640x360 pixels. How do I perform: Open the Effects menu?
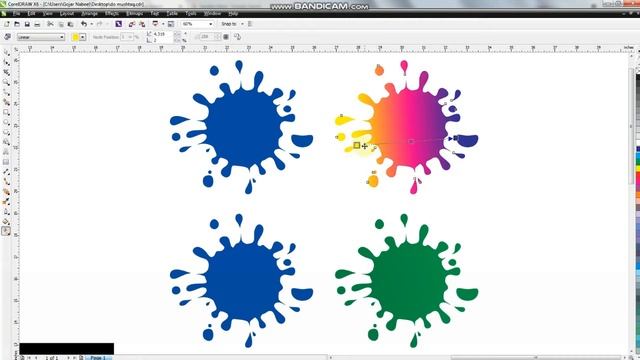click(112, 13)
